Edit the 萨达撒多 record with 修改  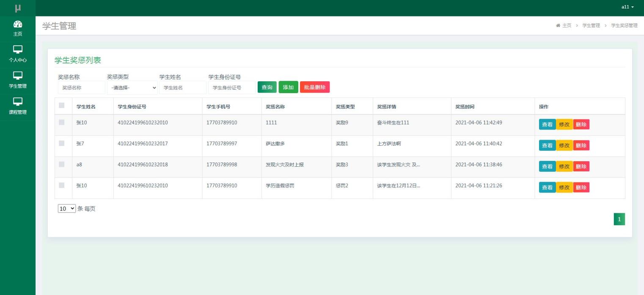click(564, 145)
